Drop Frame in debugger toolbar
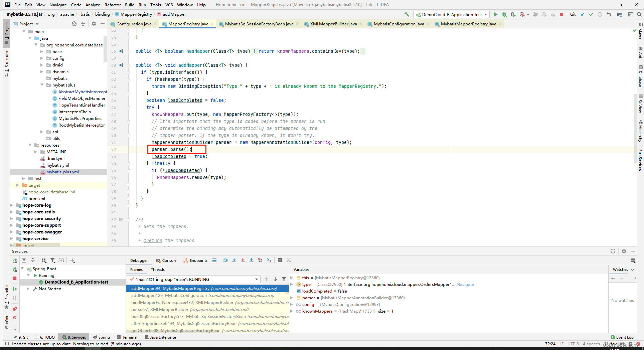This screenshot has width=644, height=350. (260, 260)
